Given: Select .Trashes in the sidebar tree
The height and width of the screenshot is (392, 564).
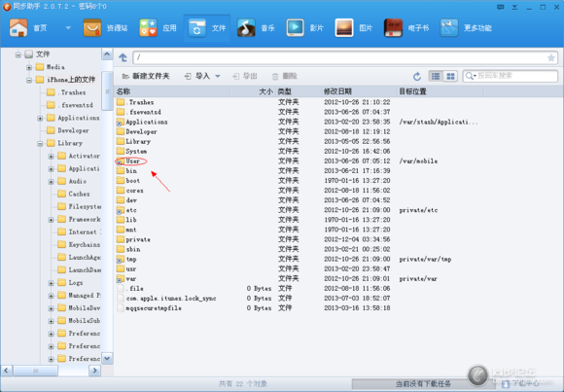Looking at the screenshot, I should (x=66, y=92).
